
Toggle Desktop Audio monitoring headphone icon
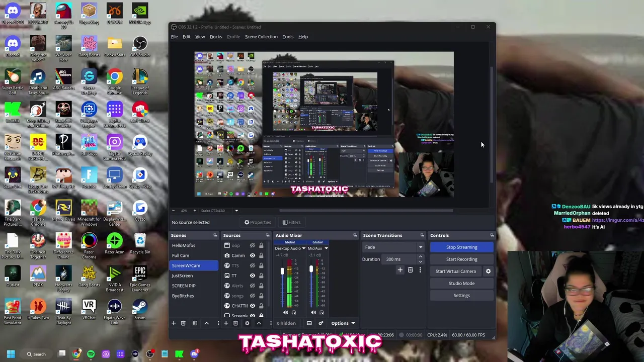tap(294, 312)
